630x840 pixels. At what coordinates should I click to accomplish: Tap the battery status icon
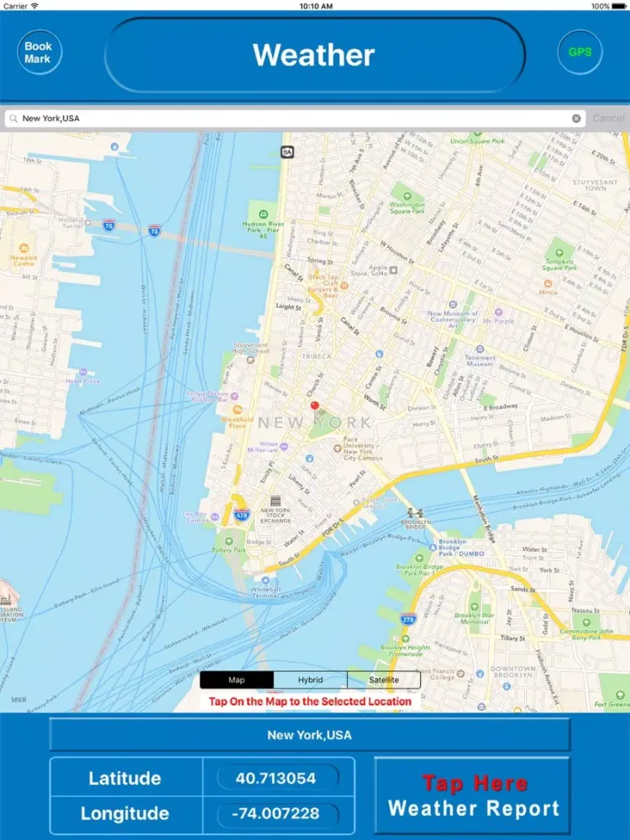618,6
